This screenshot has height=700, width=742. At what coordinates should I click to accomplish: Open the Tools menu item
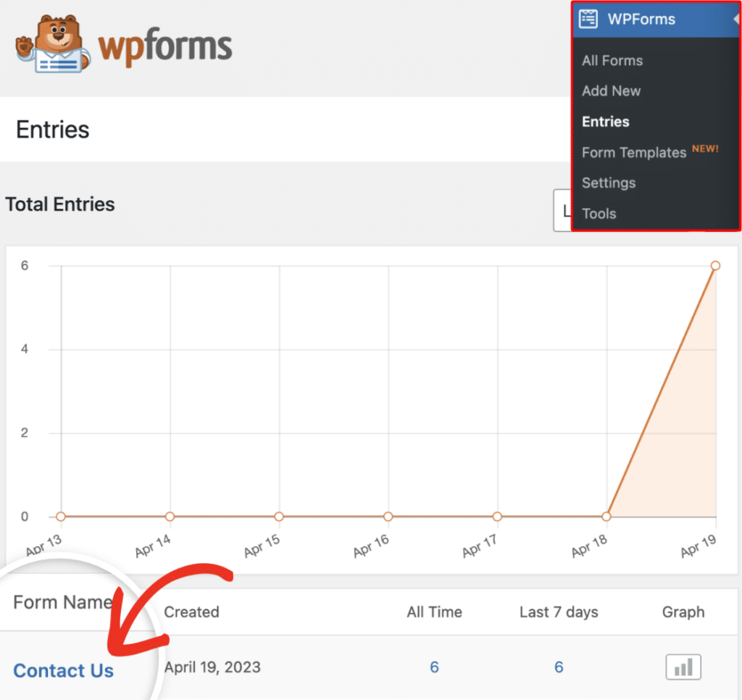(599, 214)
